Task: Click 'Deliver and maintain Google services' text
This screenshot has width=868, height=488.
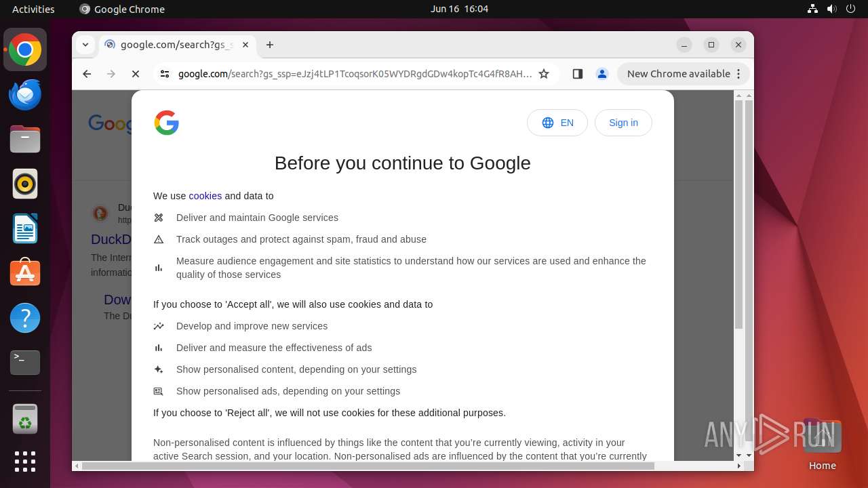Action: pos(257,218)
